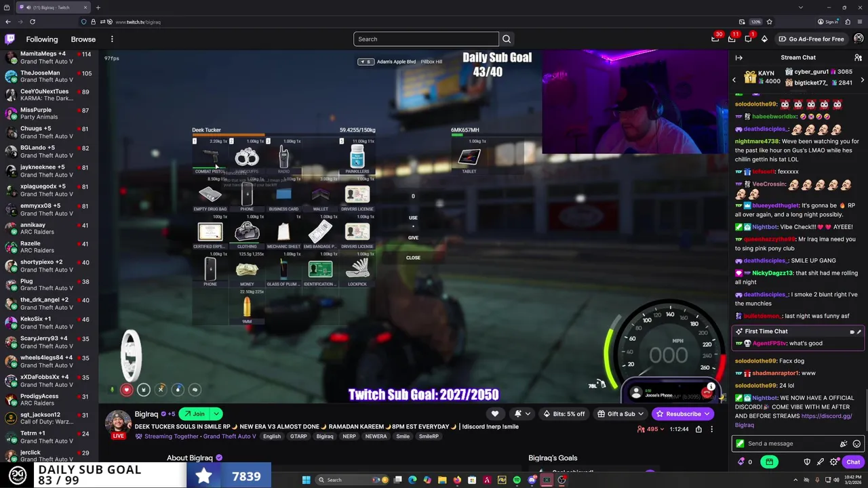Open the chat shield mod icon
868x488 pixels.
click(x=807, y=462)
